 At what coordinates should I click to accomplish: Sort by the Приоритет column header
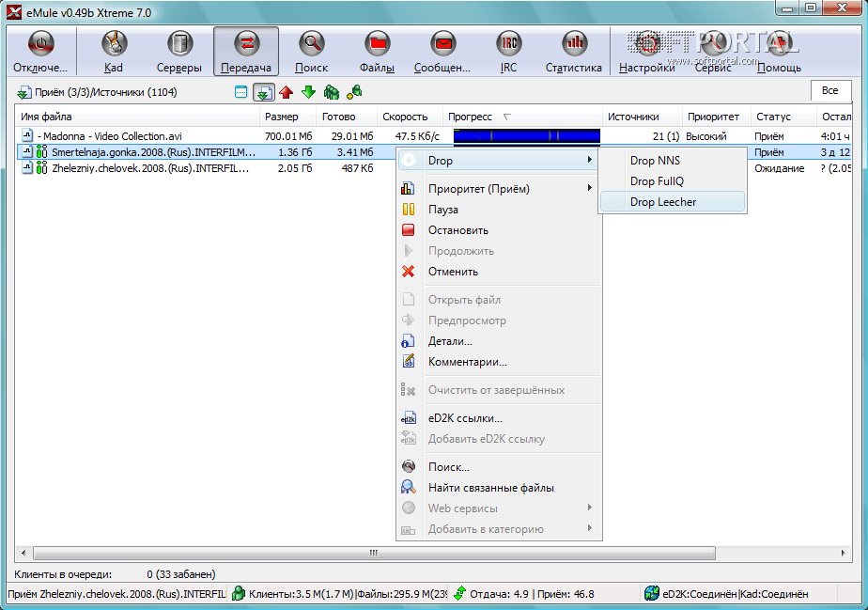pyautogui.click(x=717, y=117)
